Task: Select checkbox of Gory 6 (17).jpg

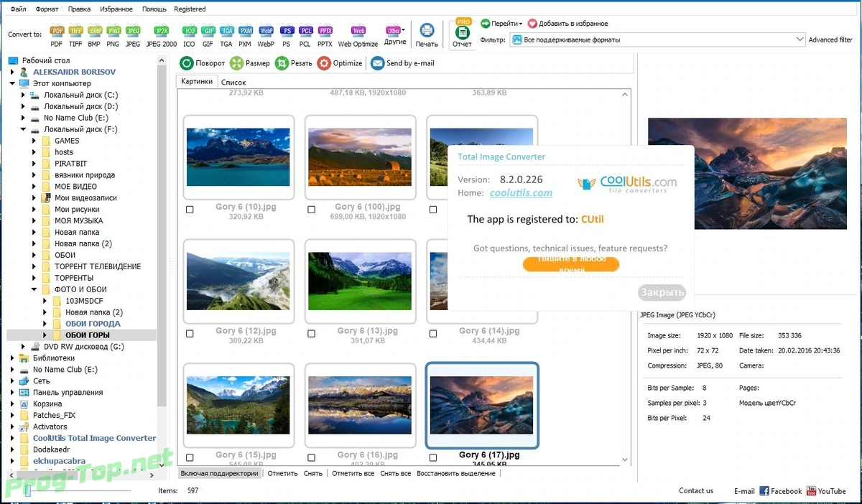Action: [x=432, y=457]
